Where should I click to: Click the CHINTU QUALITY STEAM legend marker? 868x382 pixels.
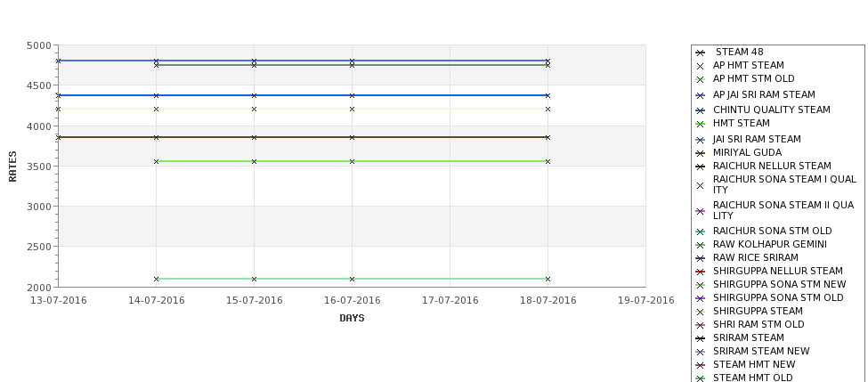tap(700, 110)
